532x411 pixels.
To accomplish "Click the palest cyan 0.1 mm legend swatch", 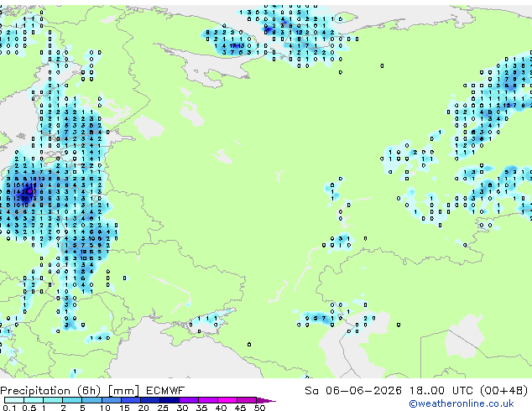I will click(14, 400).
